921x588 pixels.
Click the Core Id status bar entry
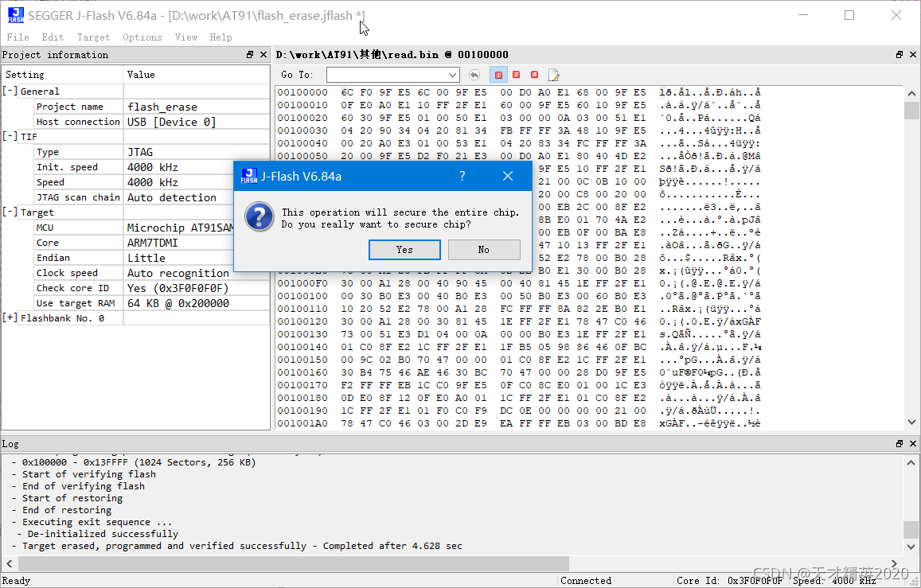(729, 580)
